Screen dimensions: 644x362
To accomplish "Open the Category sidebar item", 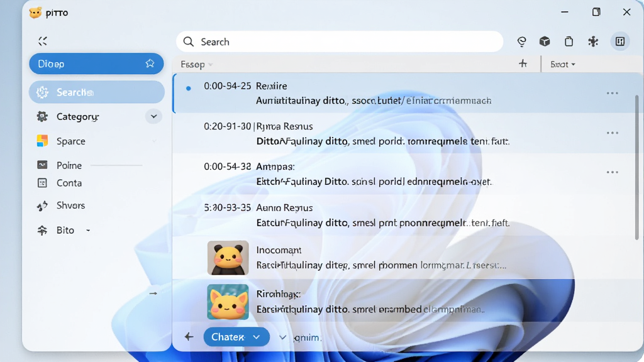I will [96, 116].
